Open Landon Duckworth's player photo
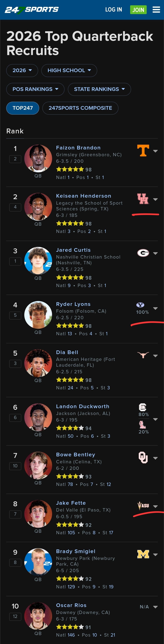 (38, 417)
